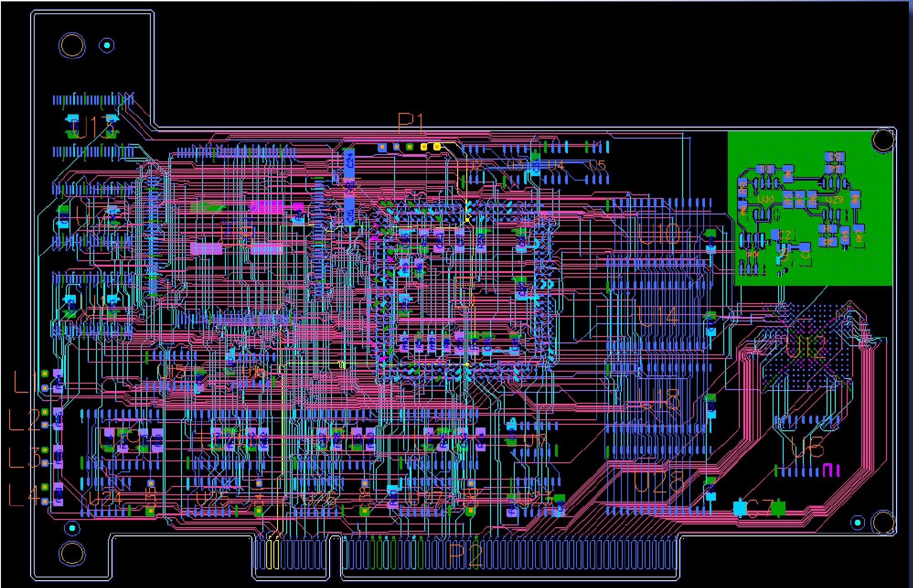Viewport: 913px width, 588px height.
Task: Select the L3 designator label
Action: (x=25, y=458)
